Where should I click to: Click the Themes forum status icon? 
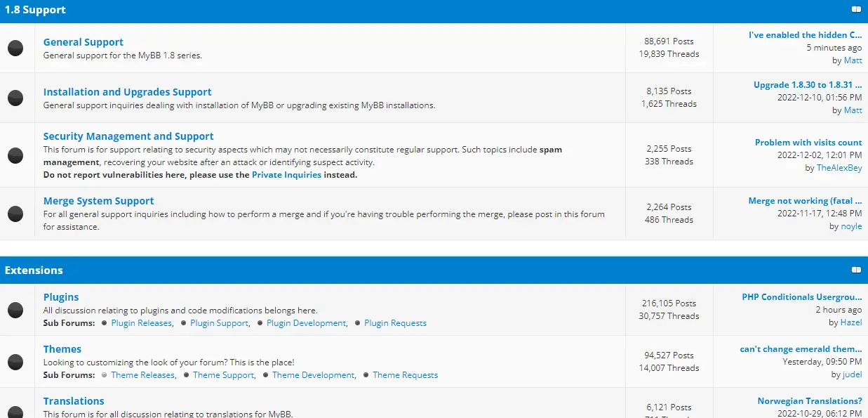15,361
